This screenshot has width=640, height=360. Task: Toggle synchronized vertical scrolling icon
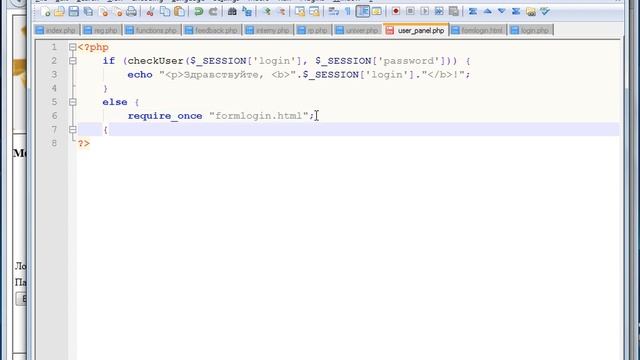click(300, 11)
